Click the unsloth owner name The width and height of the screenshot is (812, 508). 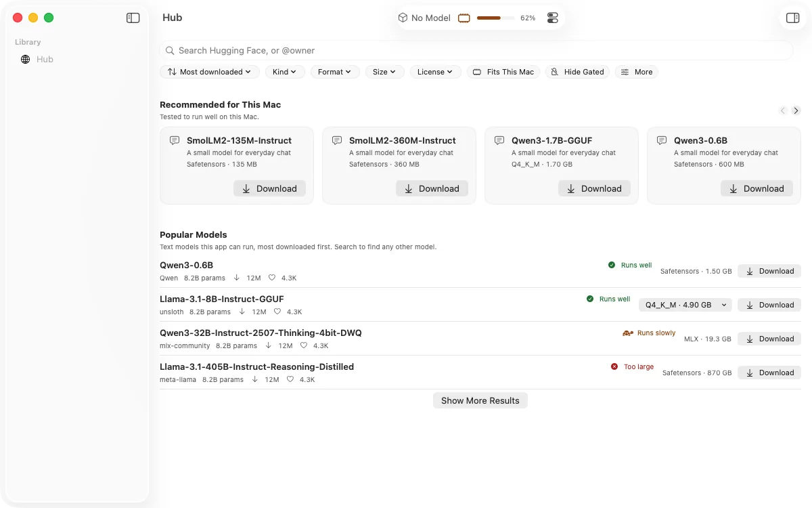172,312
